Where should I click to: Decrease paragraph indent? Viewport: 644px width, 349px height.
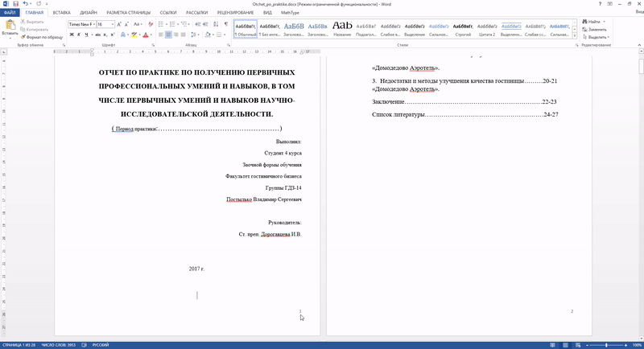pos(198,24)
